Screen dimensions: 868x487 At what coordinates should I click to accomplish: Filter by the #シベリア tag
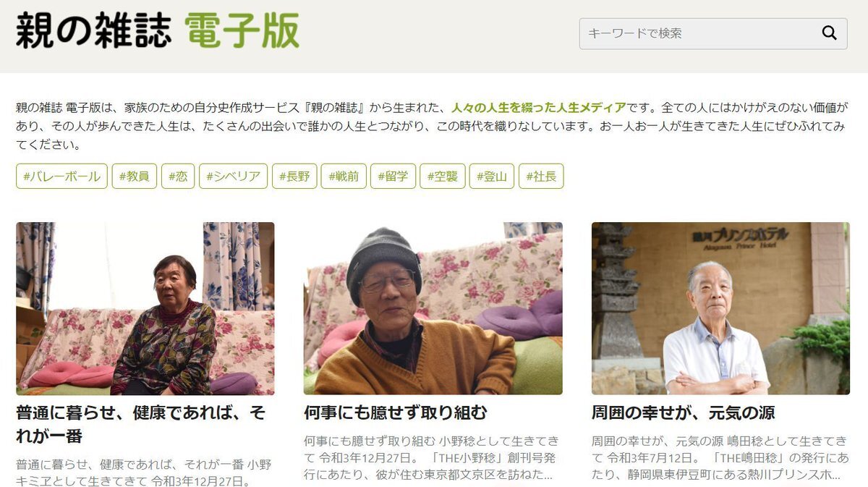pyautogui.click(x=234, y=176)
